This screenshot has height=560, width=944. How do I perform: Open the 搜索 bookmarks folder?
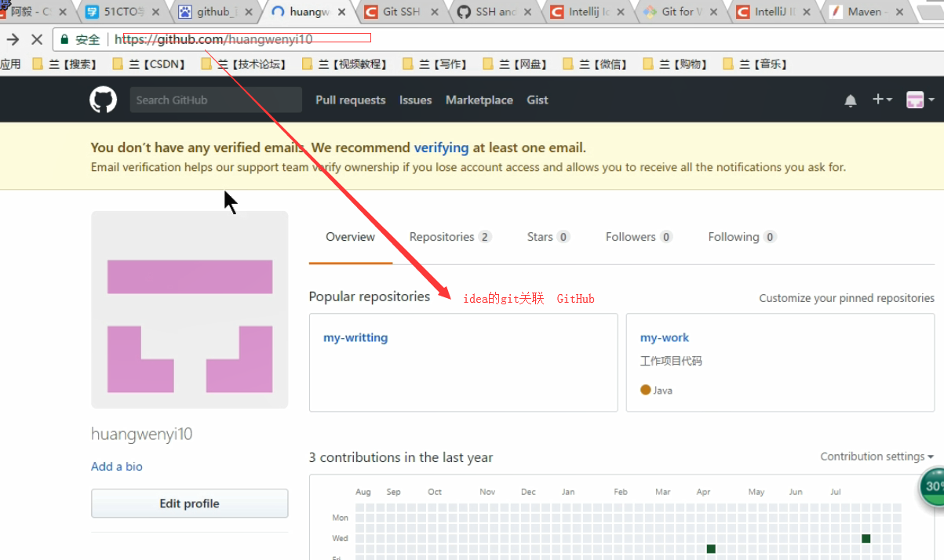click(65, 64)
